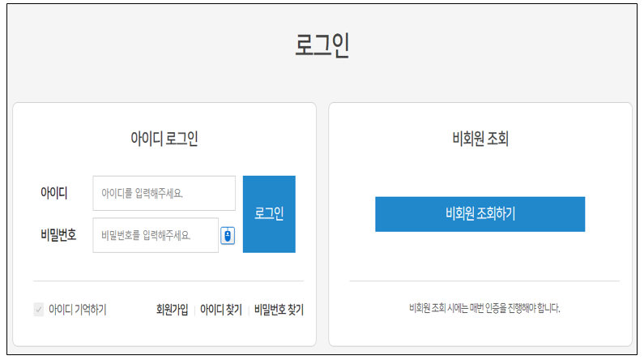Viewport: 644px width, 360px height.
Task: Open the 아이디 찾기 link
Action: [x=221, y=310]
